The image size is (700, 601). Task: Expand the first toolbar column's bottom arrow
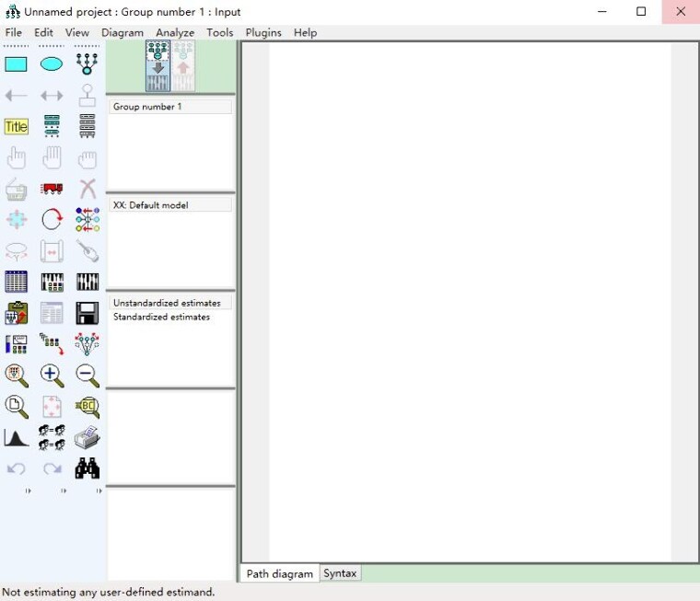coord(29,491)
